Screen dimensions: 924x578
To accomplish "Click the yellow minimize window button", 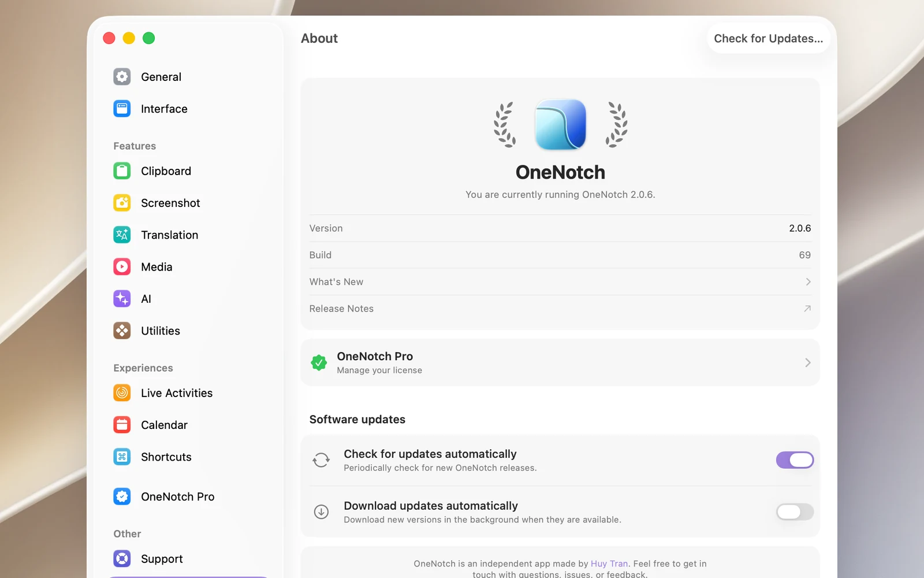I will click(129, 38).
